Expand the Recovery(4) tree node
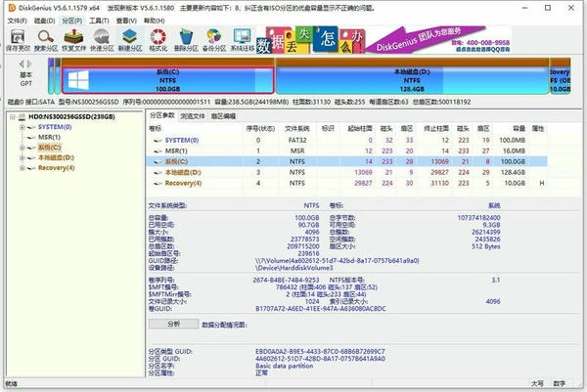 [x=23, y=168]
